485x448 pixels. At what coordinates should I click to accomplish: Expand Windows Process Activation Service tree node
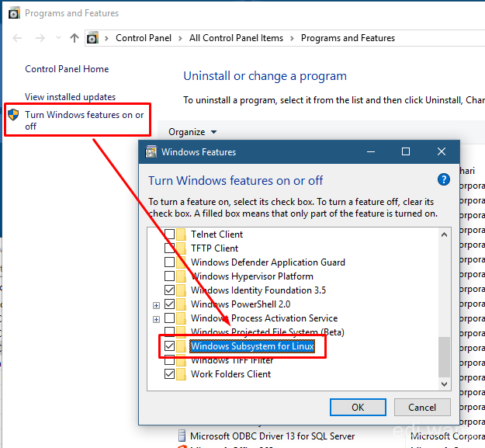coord(157,319)
